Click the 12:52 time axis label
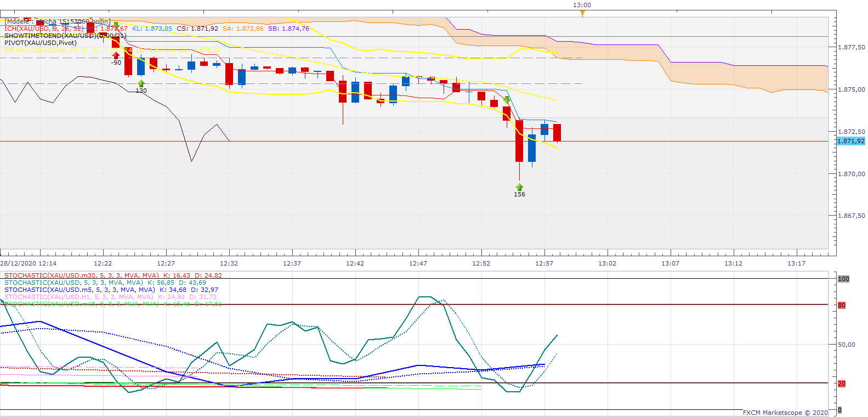868x417 pixels. [481, 263]
